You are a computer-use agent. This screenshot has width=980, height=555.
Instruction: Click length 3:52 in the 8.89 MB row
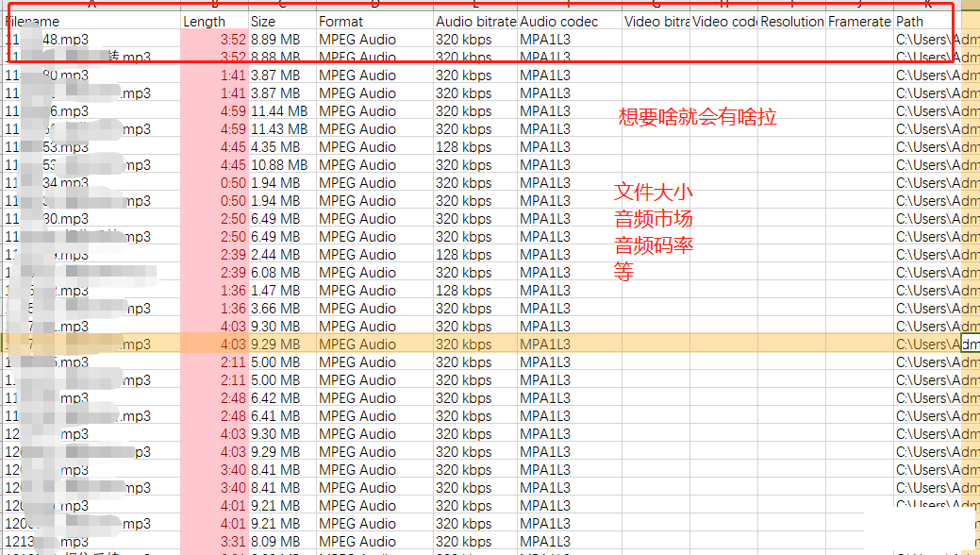(x=214, y=40)
